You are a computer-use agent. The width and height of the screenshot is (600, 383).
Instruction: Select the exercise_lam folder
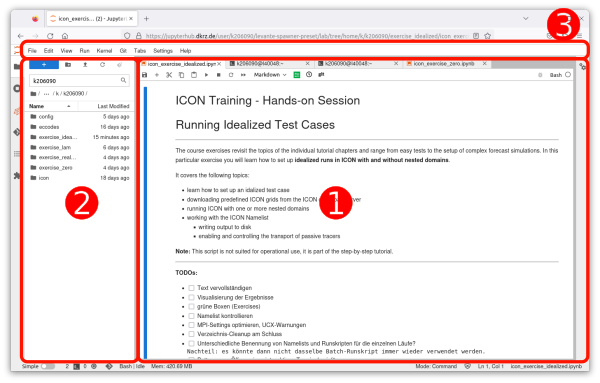80,147
